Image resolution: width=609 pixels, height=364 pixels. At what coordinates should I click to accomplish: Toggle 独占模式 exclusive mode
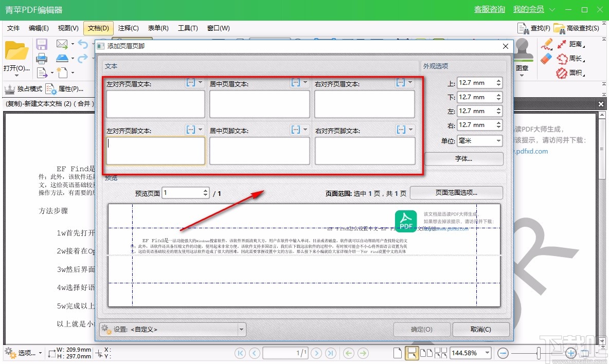(x=24, y=88)
